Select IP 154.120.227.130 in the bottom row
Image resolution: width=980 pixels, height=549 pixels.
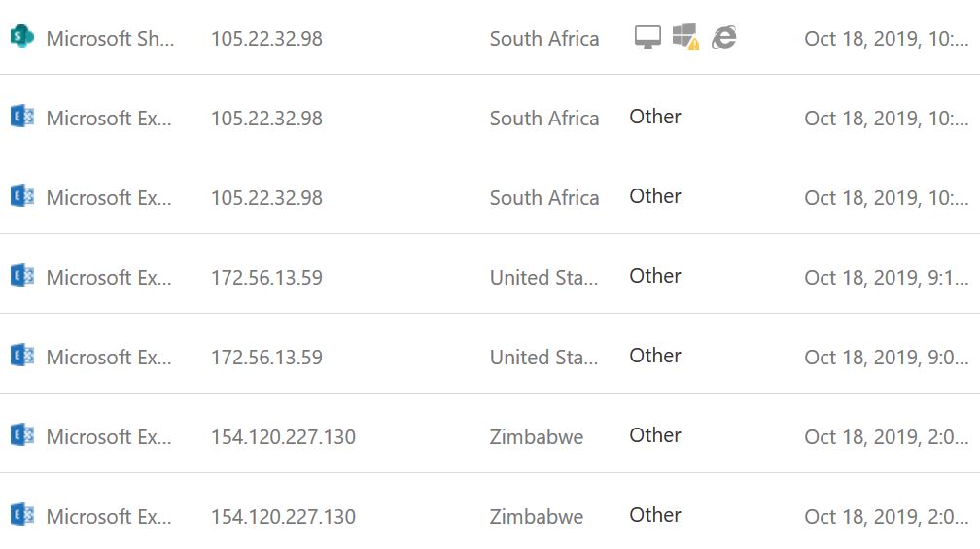pos(283,517)
